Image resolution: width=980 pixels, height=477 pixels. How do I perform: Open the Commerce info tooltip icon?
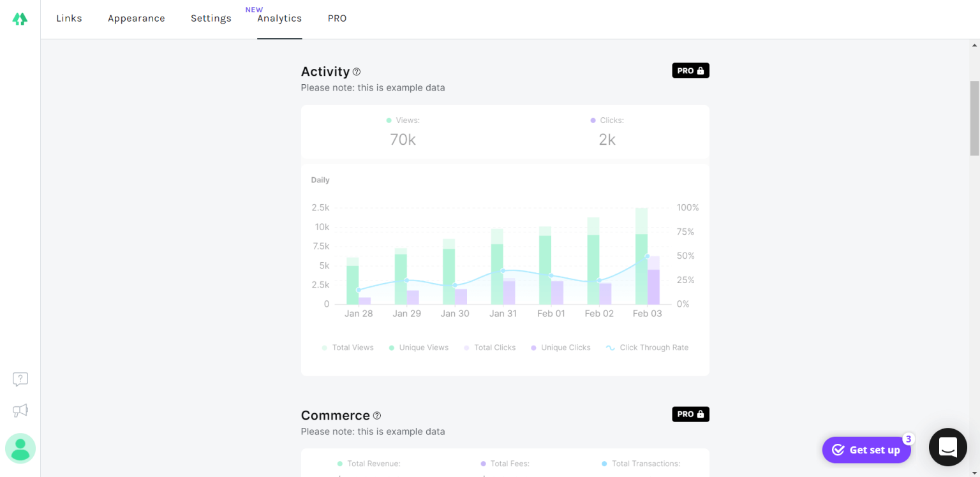coord(377,415)
